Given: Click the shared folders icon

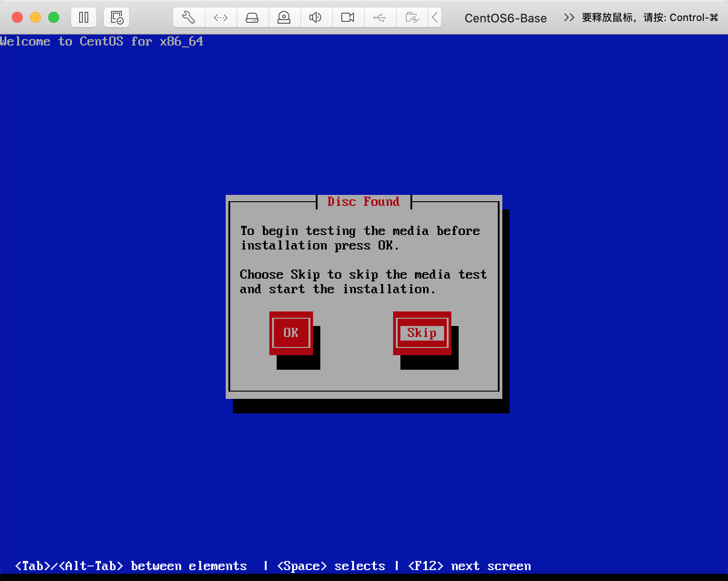Looking at the screenshot, I should pyautogui.click(x=412, y=18).
